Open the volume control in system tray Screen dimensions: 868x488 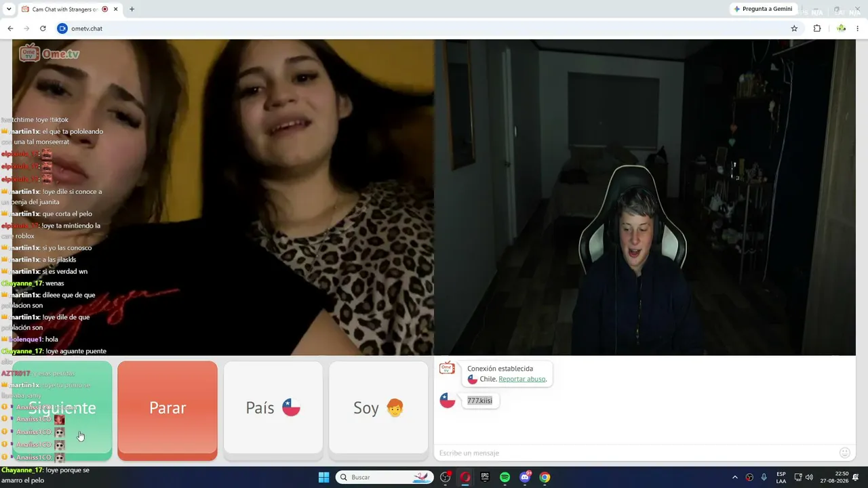point(809,477)
